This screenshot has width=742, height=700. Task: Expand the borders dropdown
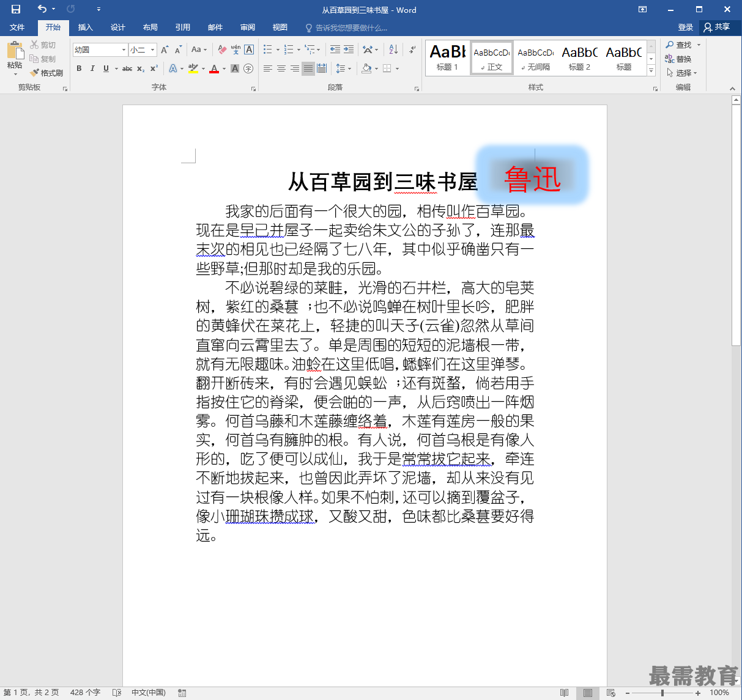pyautogui.click(x=398, y=68)
